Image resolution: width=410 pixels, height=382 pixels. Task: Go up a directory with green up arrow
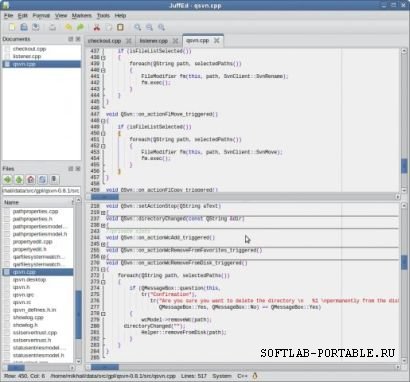coord(19,180)
